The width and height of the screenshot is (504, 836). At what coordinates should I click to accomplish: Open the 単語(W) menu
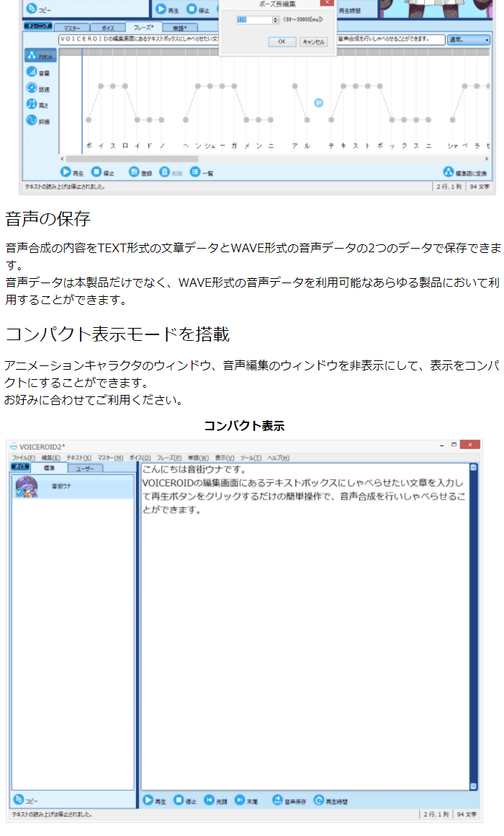198,458
